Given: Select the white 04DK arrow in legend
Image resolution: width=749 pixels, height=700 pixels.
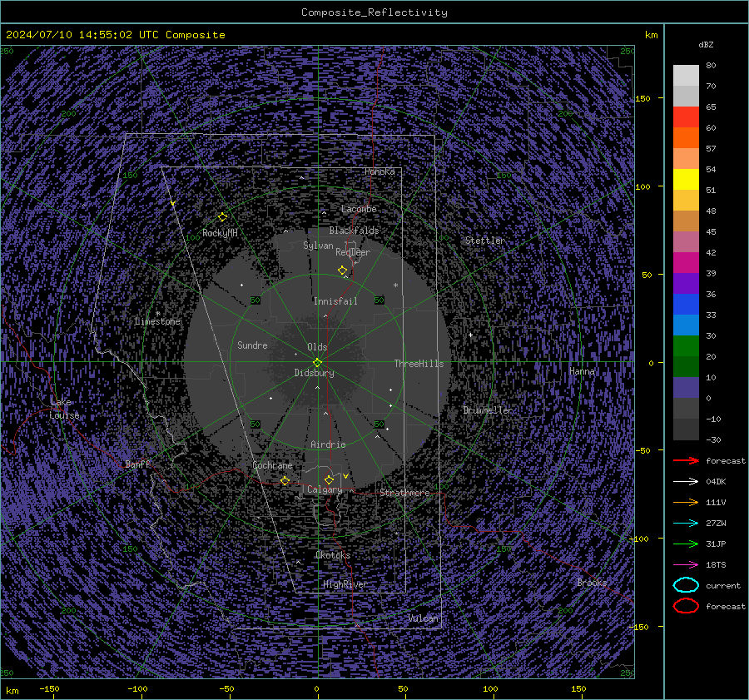Looking at the screenshot, I should pyautogui.click(x=686, y=482).
